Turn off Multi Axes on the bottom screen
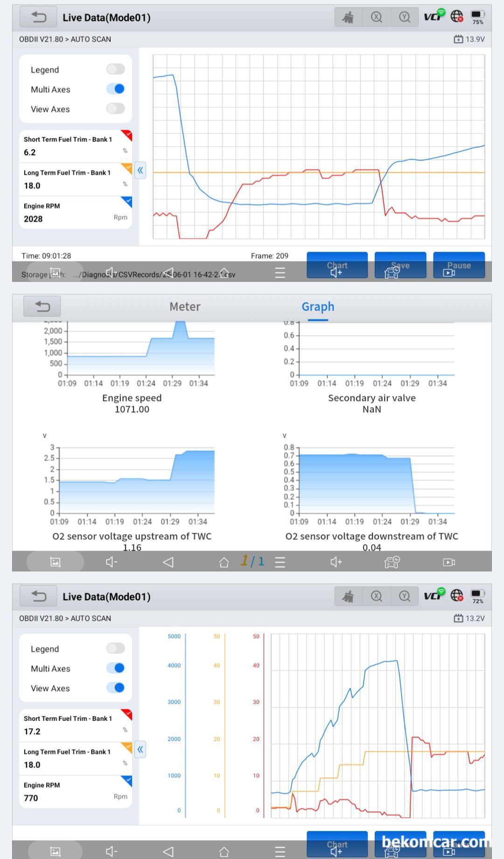The width and height of the screenshot is (504, 859). (115, 668)
